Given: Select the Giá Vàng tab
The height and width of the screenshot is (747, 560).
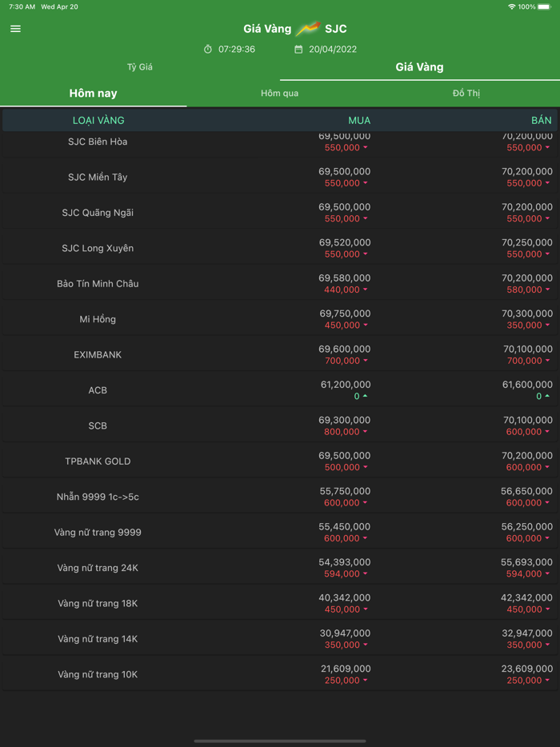Looking at the screenshot, I should [419, 67].
